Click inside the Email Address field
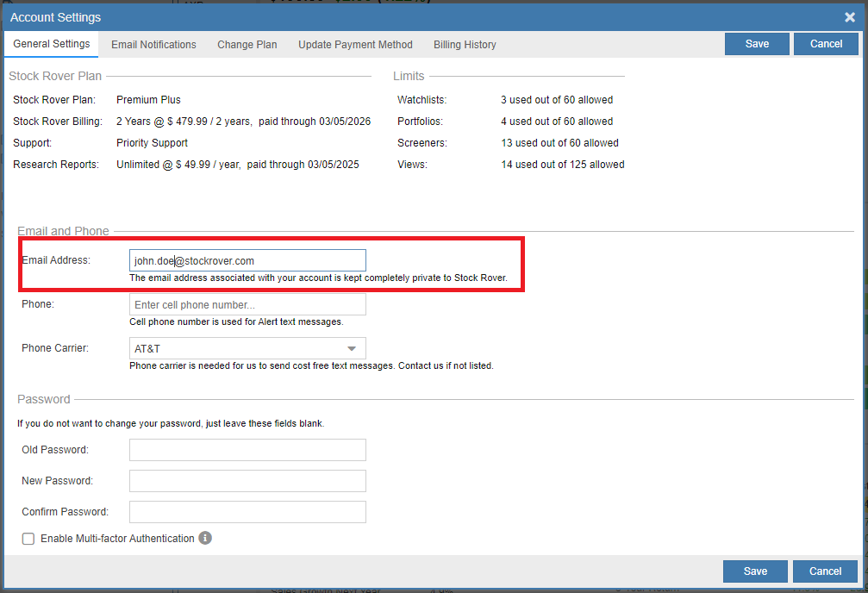The width and height of the screenshot is (868, 593). point(247,259)
